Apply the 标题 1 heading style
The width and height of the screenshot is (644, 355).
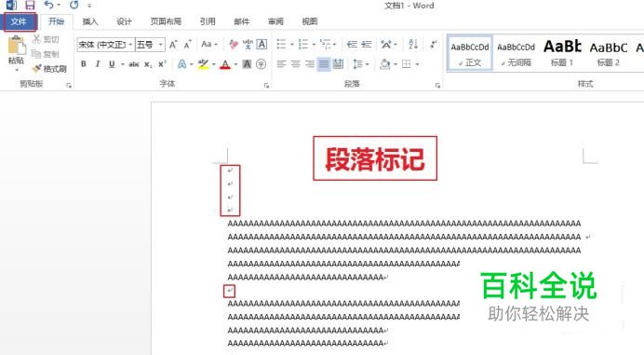point(562,53)
